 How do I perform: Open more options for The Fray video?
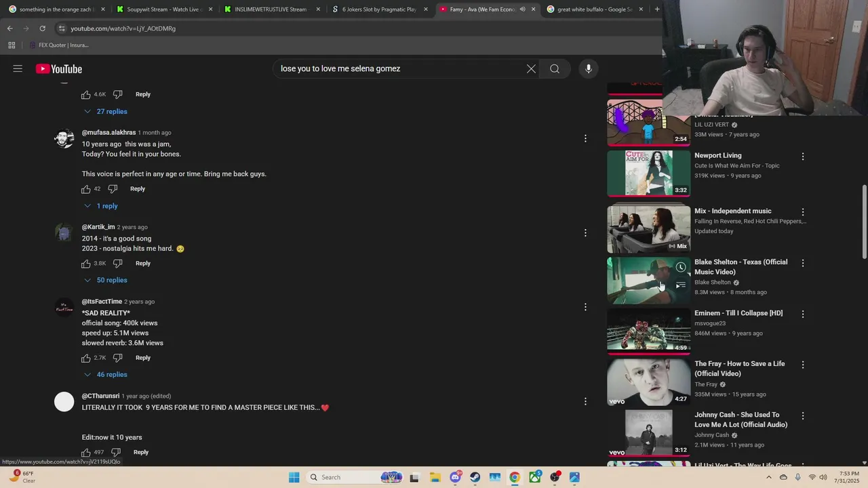tap(803, 365)
